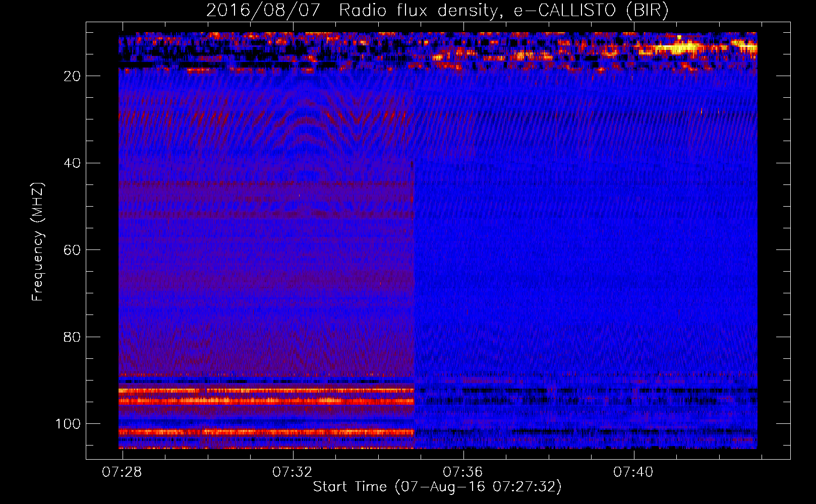Click the "100" frequency tick label

pos(69,424)
